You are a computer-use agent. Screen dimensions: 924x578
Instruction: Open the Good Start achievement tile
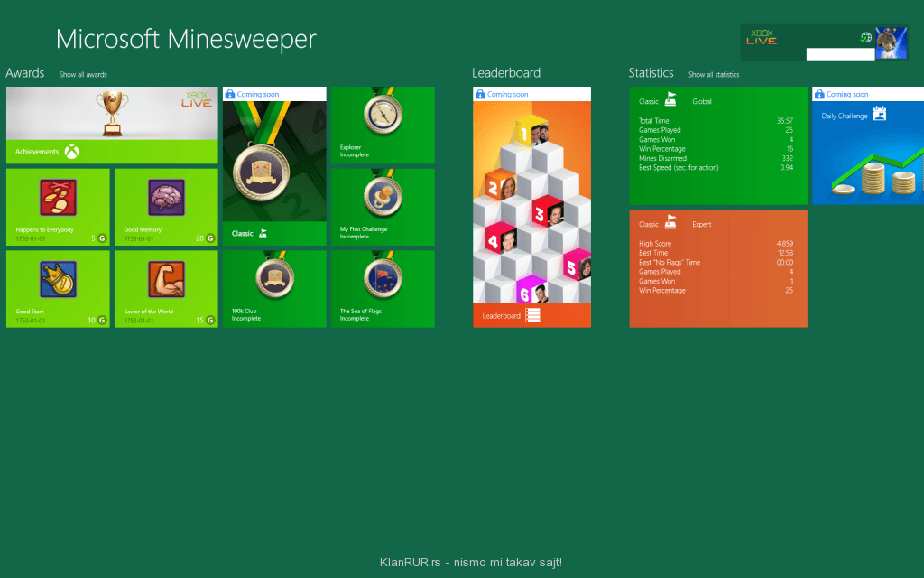pyautogui.click(x=58, y=288)
